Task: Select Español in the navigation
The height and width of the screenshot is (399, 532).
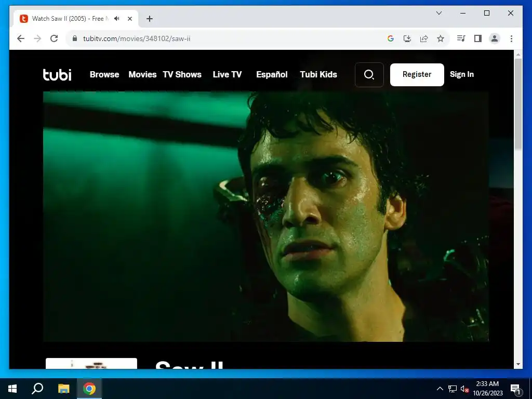Action: point(272,75)
